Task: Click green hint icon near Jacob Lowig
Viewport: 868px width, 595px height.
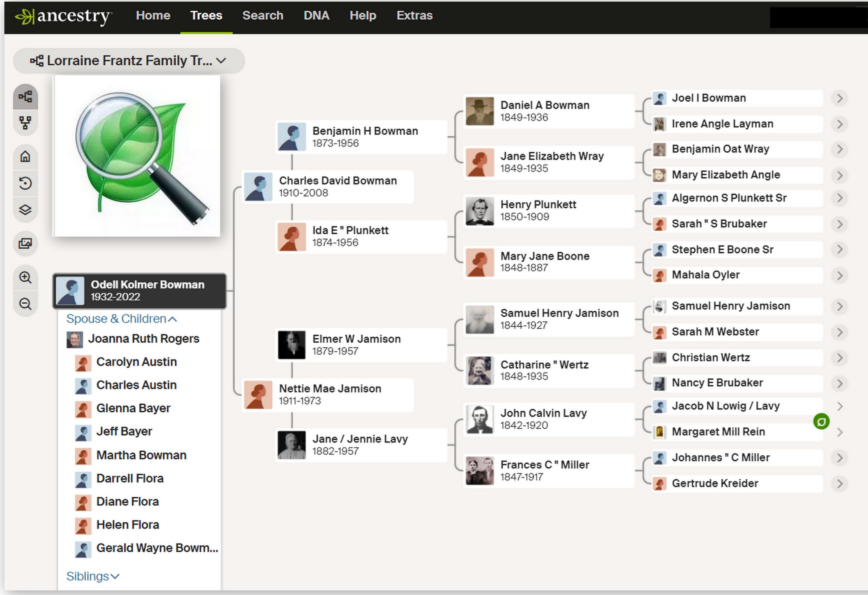Action: click(x=821, y=422)
